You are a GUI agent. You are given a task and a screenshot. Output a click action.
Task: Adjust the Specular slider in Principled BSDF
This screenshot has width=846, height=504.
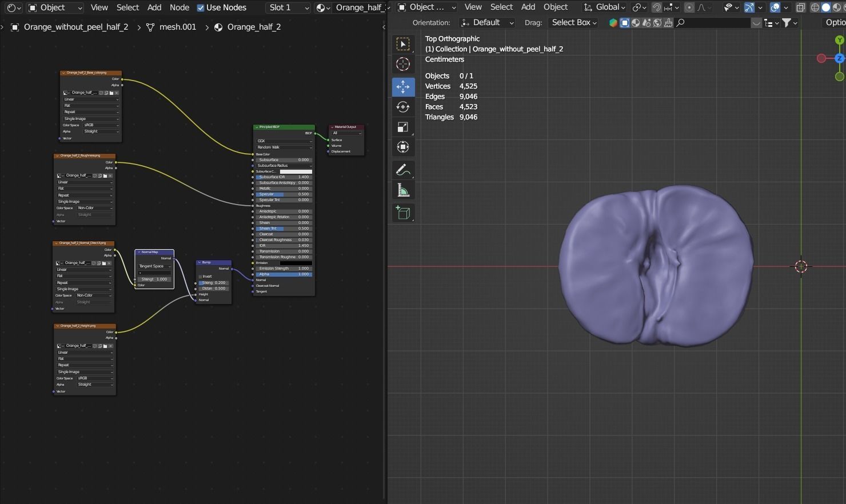pyautogui.click(x=284, y=194)
